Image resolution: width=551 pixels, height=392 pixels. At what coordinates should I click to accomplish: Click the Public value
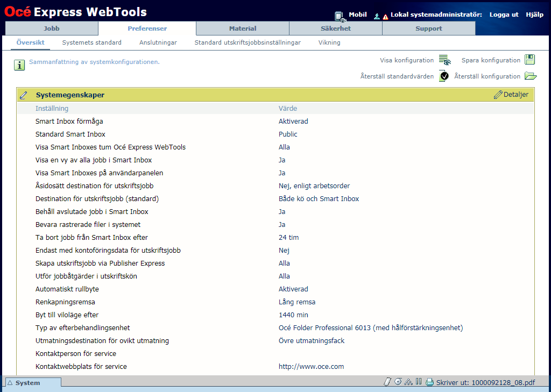tap(288, 134)
